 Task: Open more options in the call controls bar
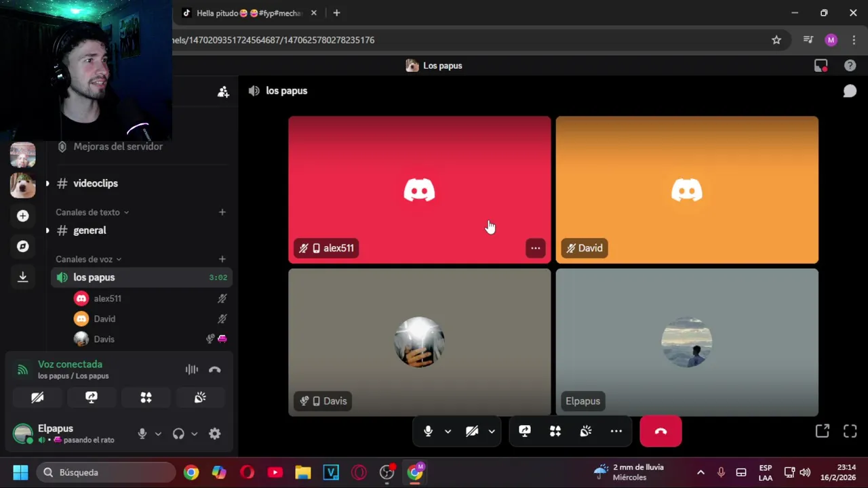coord(616,431)
